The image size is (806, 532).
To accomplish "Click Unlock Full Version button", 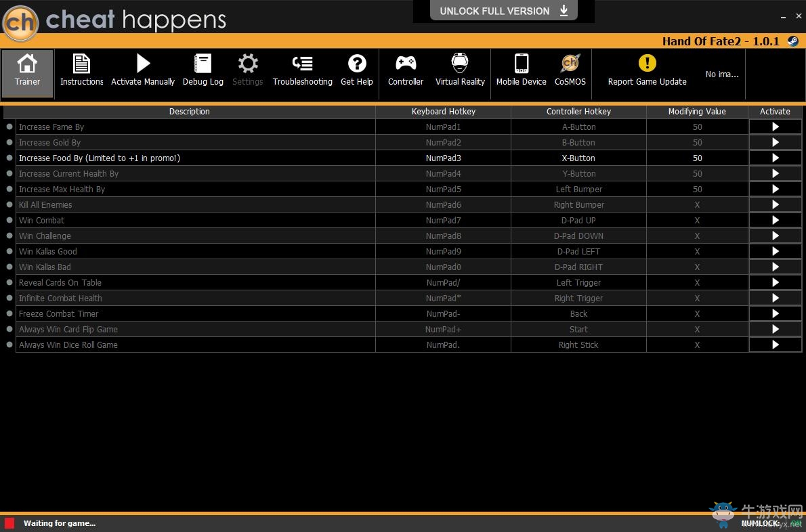I will click(x=504, y=11).
